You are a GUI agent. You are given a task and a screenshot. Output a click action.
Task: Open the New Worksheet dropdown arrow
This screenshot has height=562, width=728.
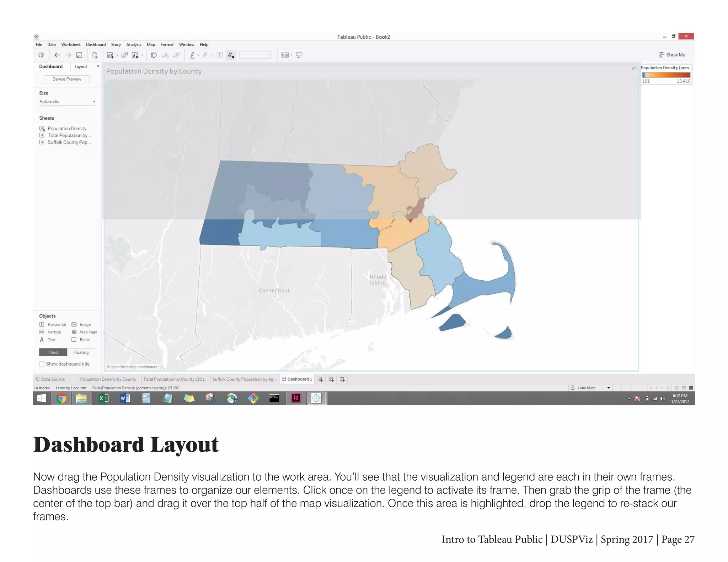117,55
